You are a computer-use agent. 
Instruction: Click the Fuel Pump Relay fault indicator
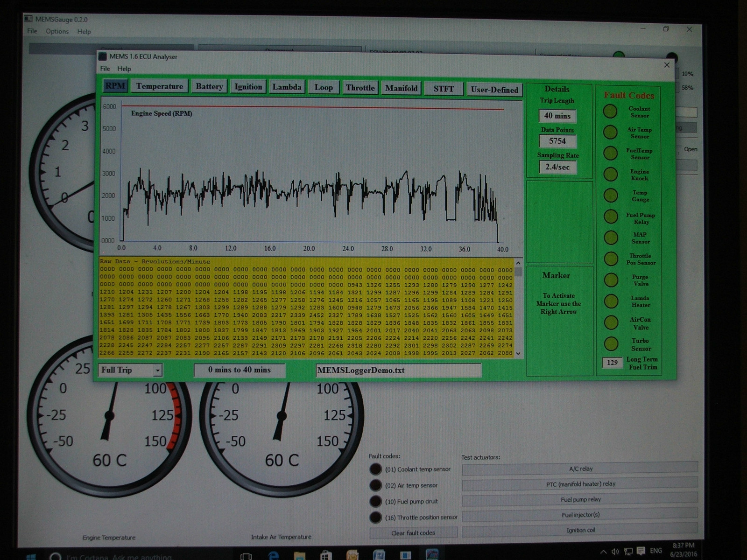pyautogui.click(x=611, y=217)
